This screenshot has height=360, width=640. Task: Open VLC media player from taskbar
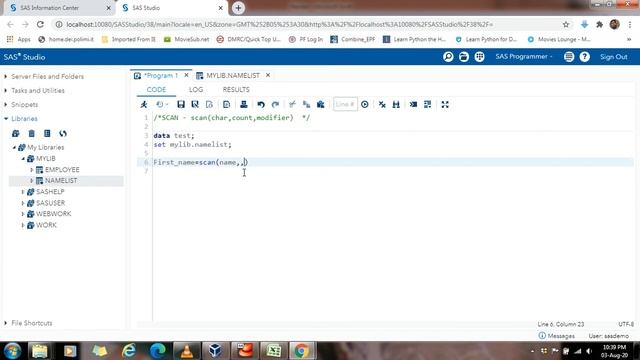pyautogui.click(x=187, y=351)
